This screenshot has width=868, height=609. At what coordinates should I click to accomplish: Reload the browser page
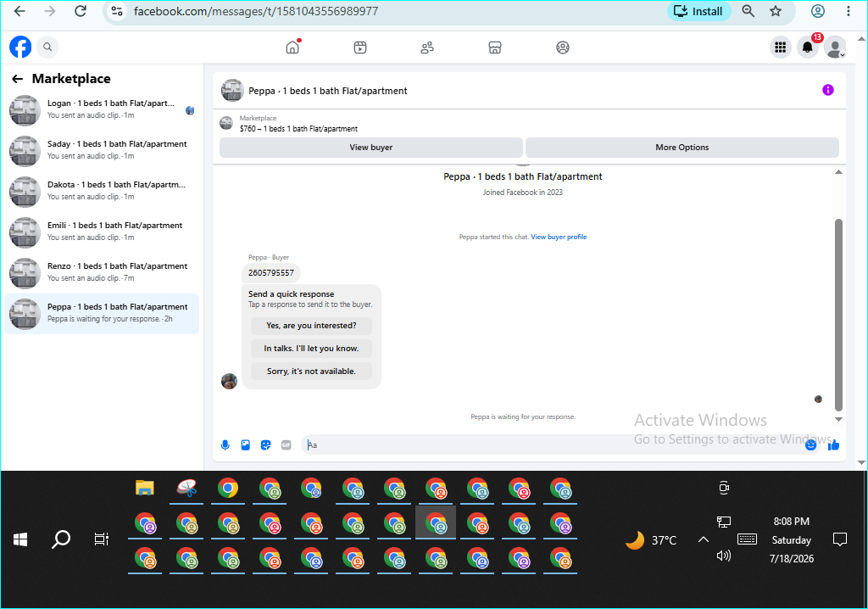pyautogui.click(x=81, y=11)
